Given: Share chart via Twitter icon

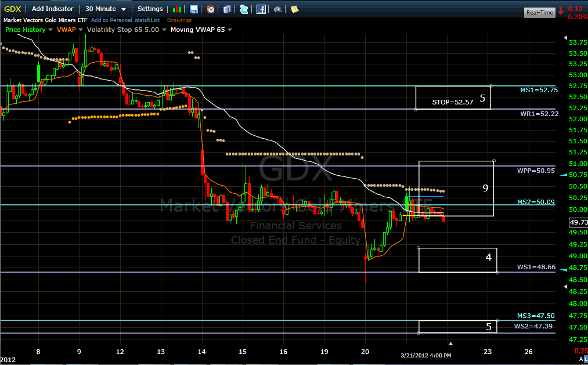Looking at the screenshot, I should (x=244, y=9).
